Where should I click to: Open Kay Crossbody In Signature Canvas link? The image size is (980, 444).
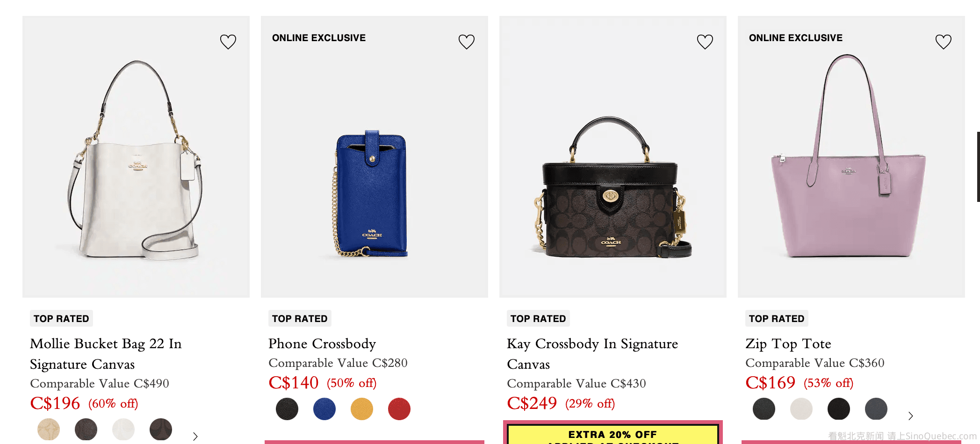(x=592, y=354)
